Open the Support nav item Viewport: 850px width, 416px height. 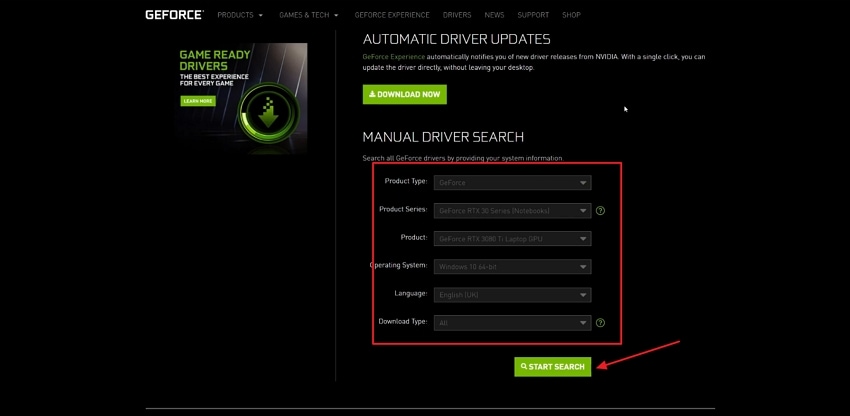(x=533, y=15)
